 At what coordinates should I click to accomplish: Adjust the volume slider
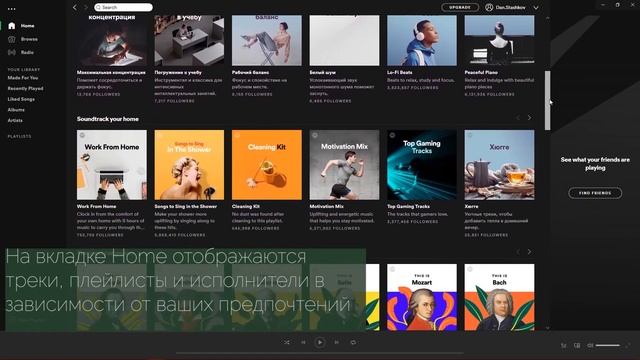608,346
